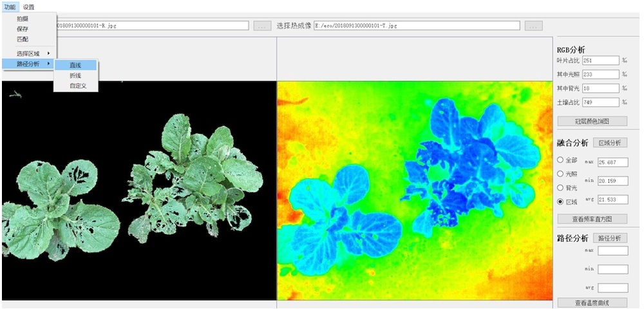
Task: Choose the 背光 radio option
Action: click(560, 187)
